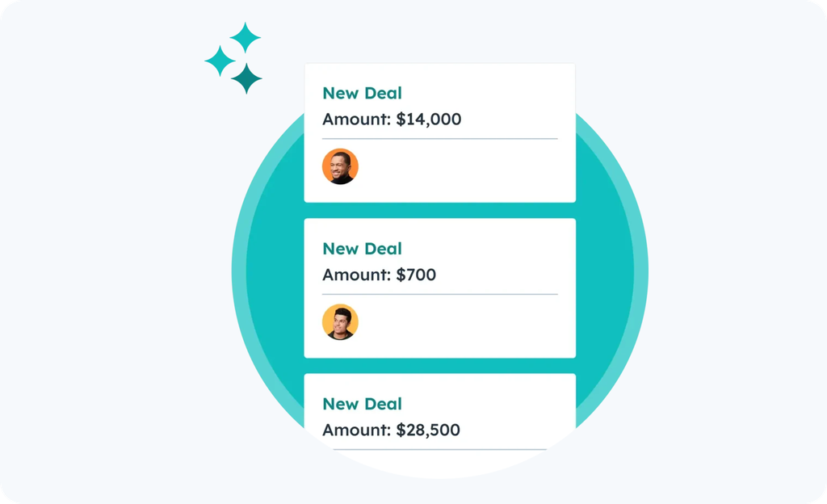The height and width of the screenshot is (504, 827).
Task: Click the leftmost sparkle star icon
Action: tap(219, 61)
